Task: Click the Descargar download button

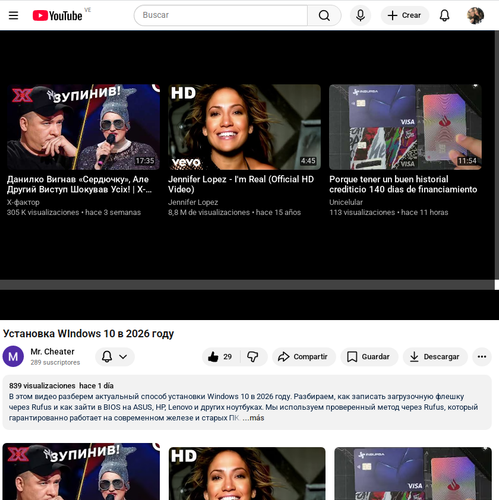Action: pyautogui.click(x=435, y=357)
